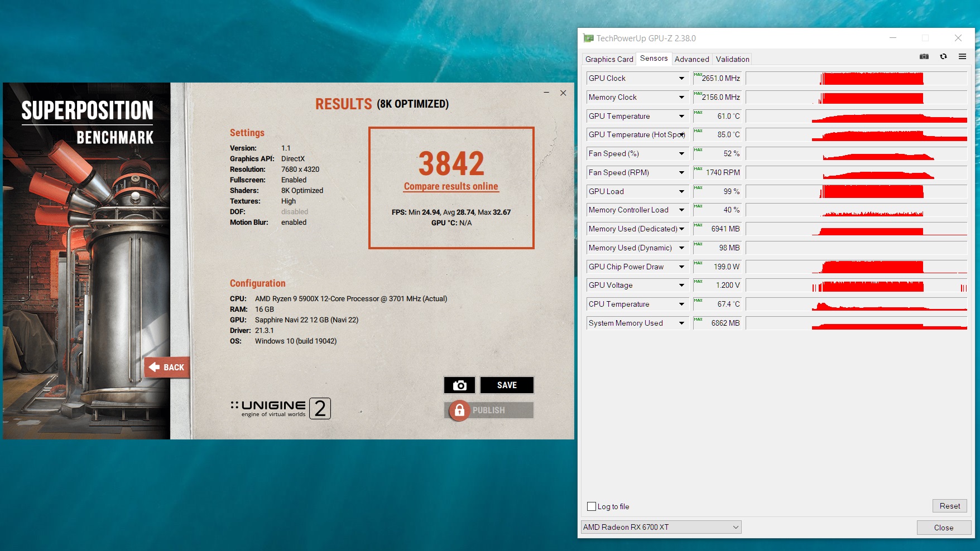Select the Sensors tab
This screenshot has height=551, width=980.
point(654,58)
